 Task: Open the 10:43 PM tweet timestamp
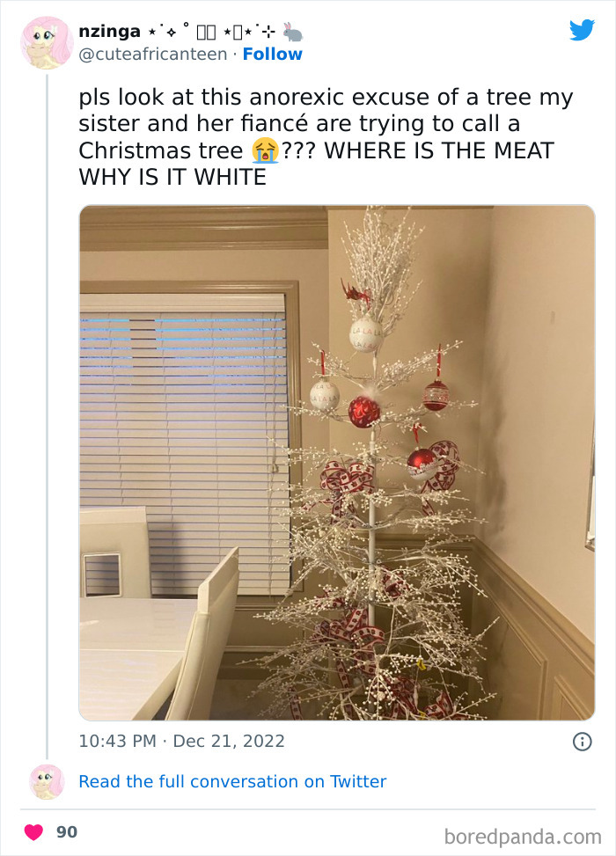pyautogui.click(x=120, y=741)
